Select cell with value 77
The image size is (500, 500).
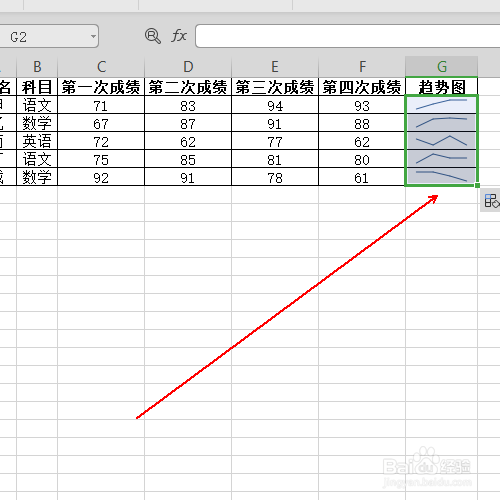[275, 141]
